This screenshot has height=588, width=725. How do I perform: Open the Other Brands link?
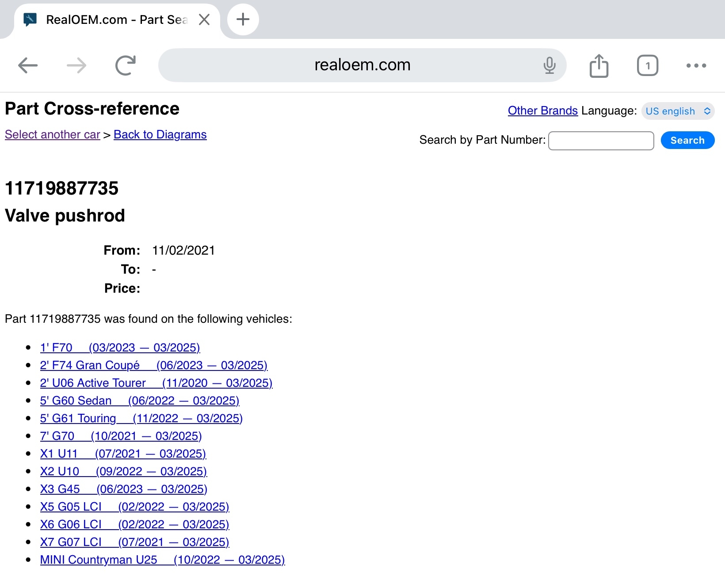click(542, 111)
